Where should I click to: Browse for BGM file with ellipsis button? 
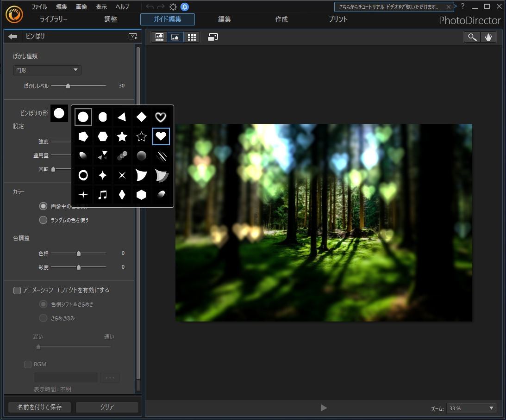(110, 377)
